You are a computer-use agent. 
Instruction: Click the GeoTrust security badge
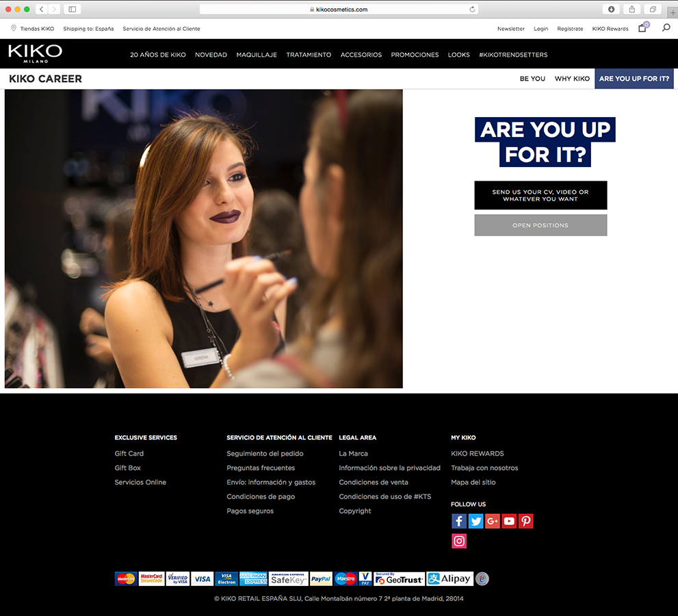tap(399, 579)
